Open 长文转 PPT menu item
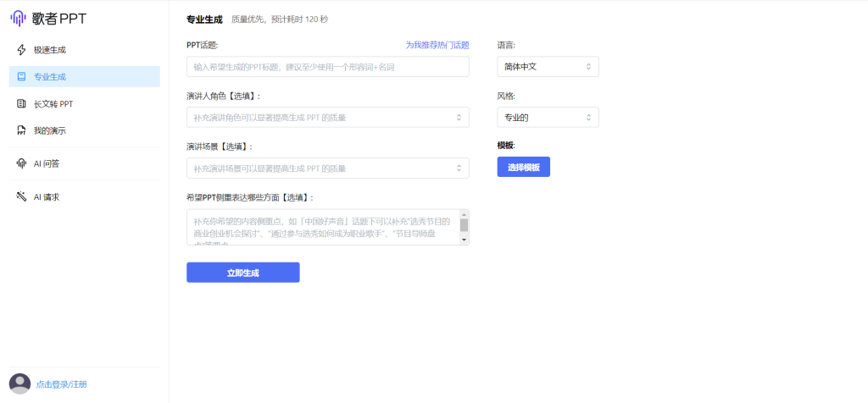 coord(53,104)
